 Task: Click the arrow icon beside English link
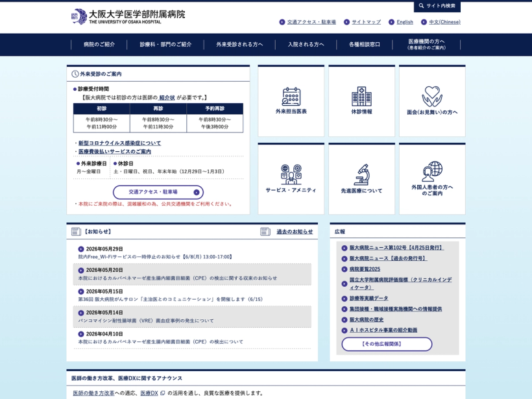391,22
